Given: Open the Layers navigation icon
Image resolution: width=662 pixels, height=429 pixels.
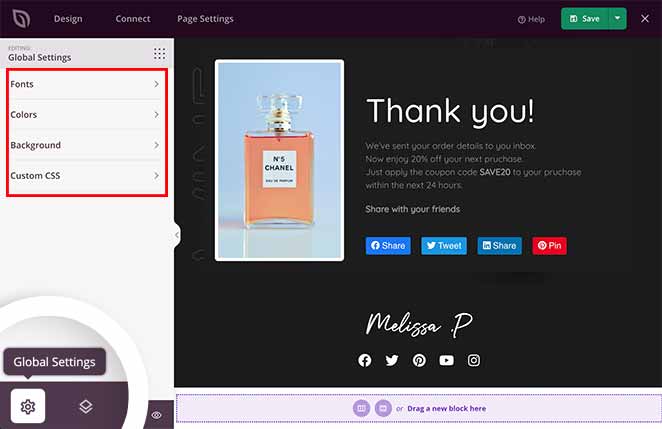Looking at the screenshot, I should pyautogui.click(x=86, y=406).
